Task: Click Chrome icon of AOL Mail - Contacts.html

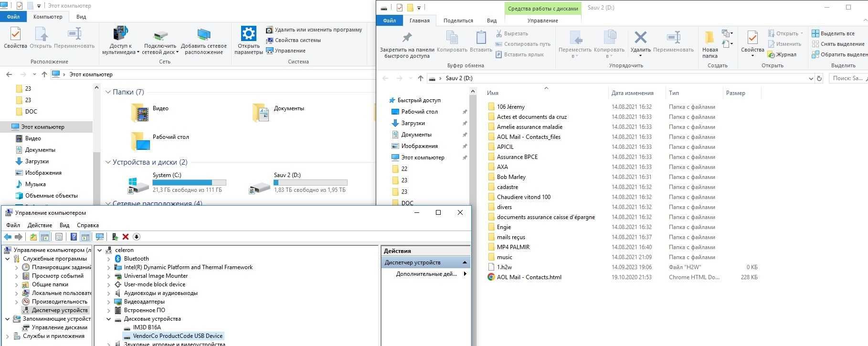Action: (x=491, y=277)
